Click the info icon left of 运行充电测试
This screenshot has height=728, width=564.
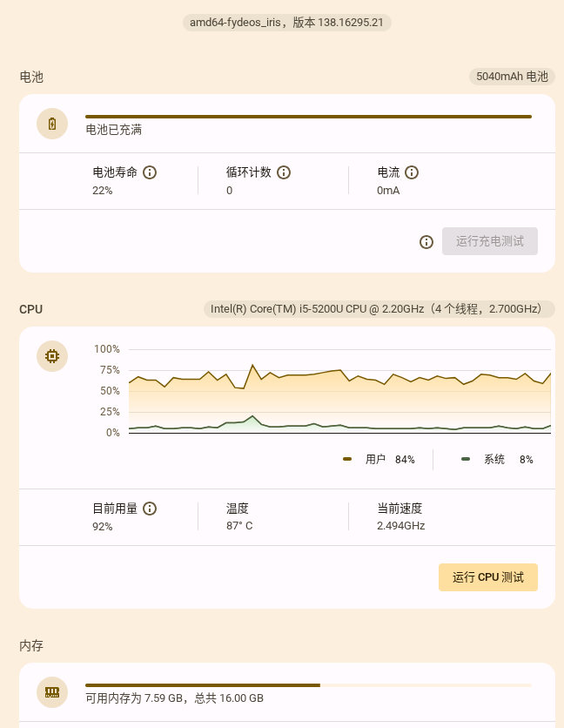(x=426, y=242)
